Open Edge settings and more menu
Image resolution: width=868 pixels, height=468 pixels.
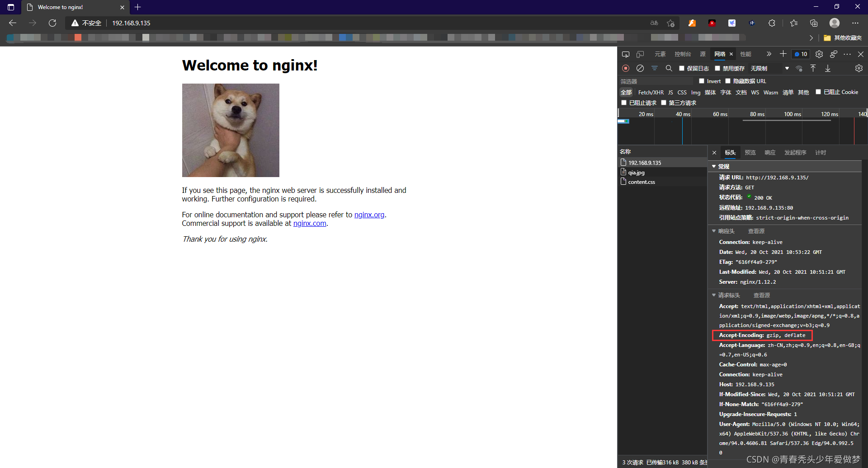[855, 23]
